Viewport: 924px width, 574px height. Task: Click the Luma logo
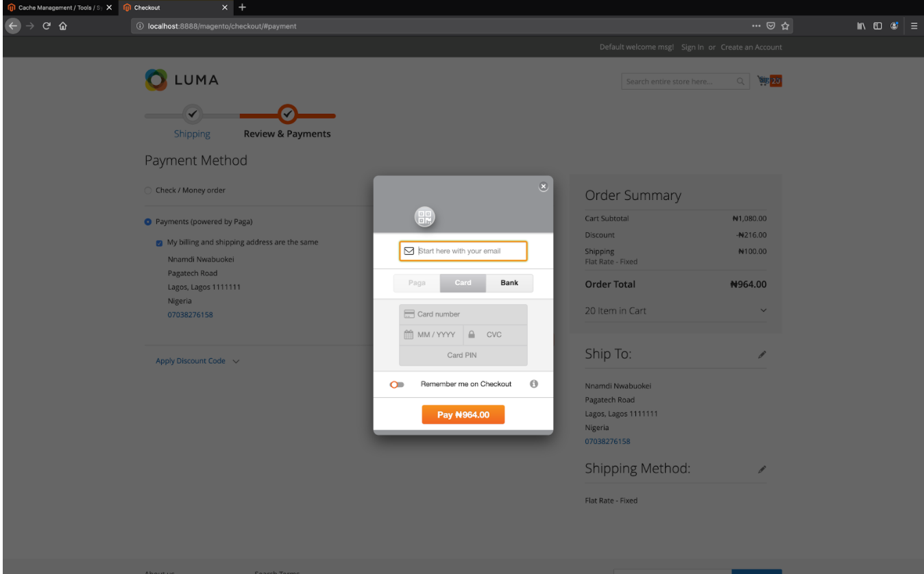coord(182,79)
